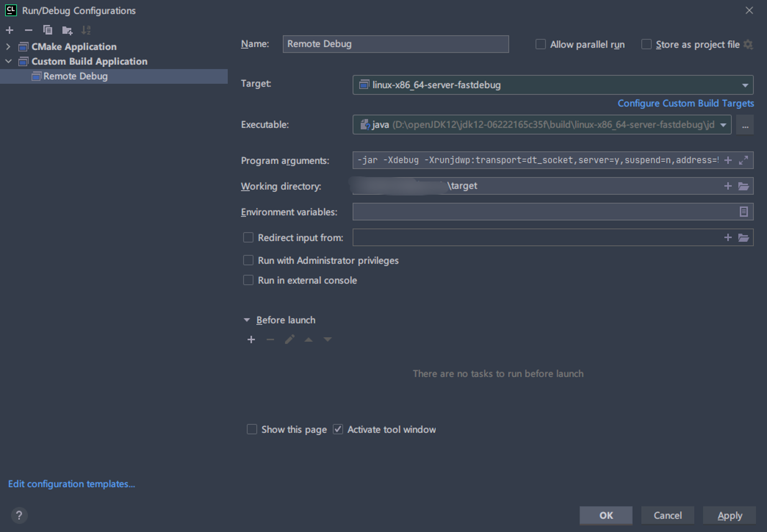Image resolution: width=767 pixels, height=532 pixels.
Task: Remove the selected configuration via minus icon
Action: (x=28, y=30)
